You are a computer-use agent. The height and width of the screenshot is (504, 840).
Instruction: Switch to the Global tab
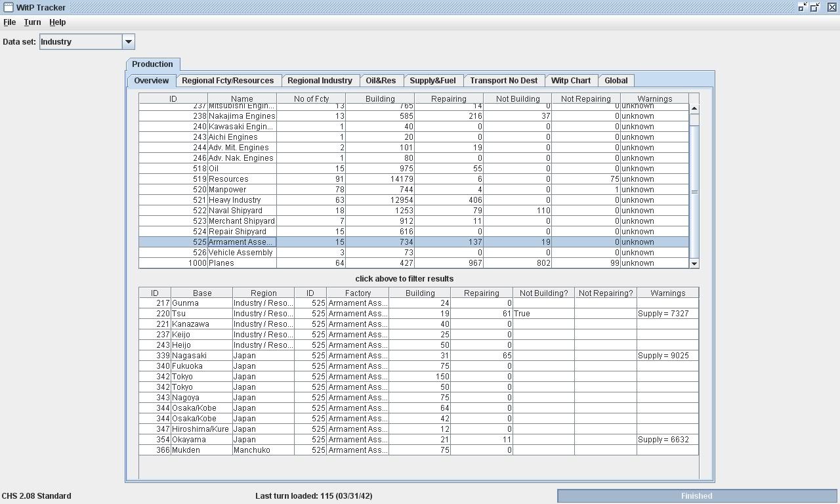click(616, 81)
